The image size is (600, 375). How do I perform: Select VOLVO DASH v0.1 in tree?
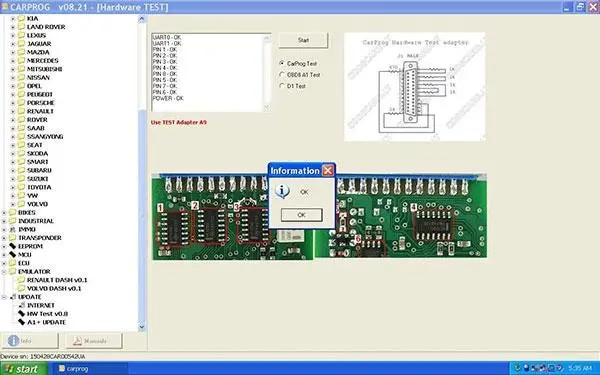[x=54, y=289]
